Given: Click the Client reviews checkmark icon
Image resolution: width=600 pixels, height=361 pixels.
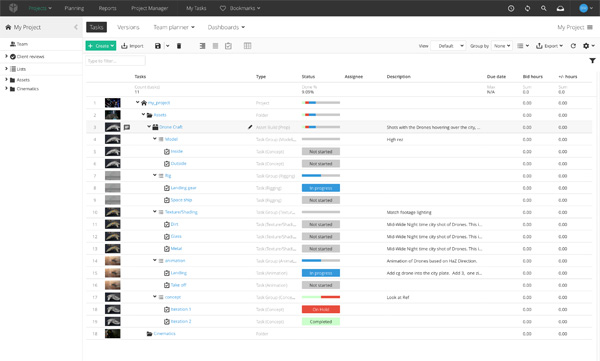Looking at the screenshot, I should (13, 57).
